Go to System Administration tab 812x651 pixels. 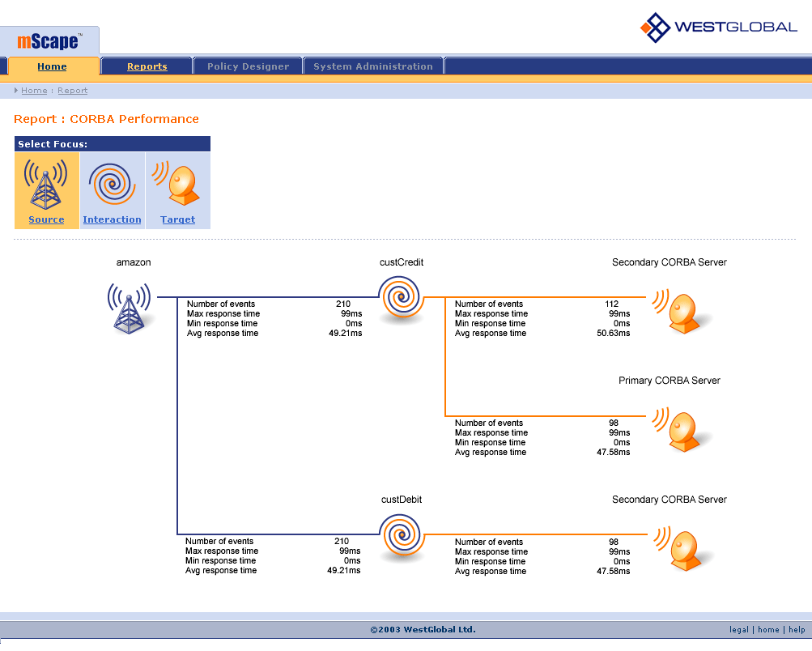point(373,66)
